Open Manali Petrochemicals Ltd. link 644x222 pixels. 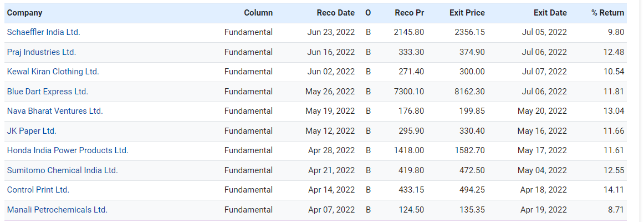tap(57, 210)
